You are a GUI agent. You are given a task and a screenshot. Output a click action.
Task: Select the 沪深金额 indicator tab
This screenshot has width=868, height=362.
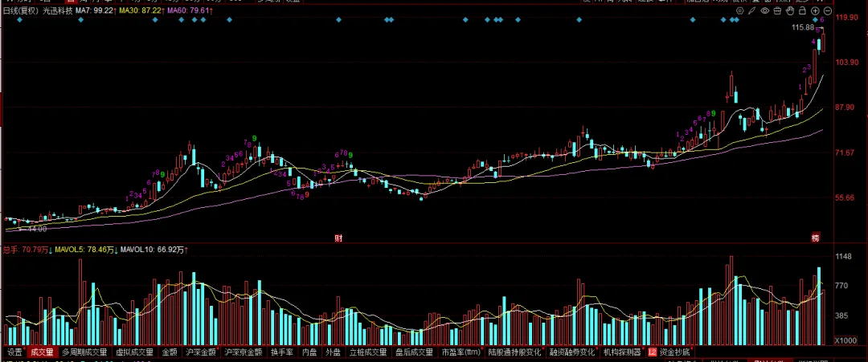tap(200, 352)
